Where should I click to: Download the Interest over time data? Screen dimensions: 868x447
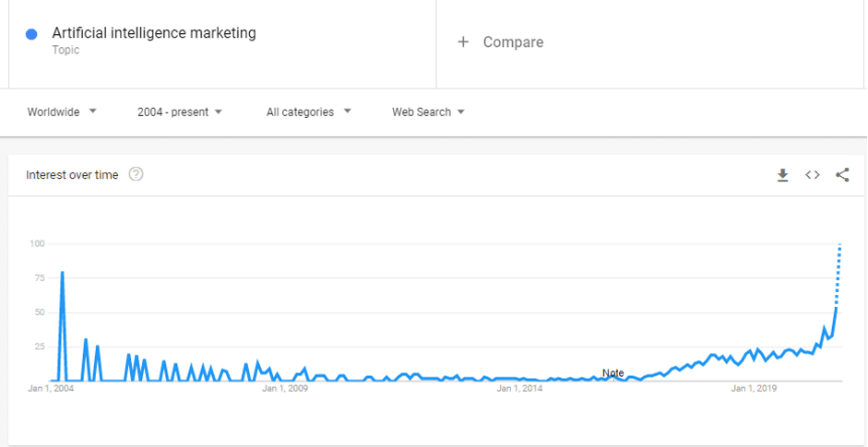click(x=782, y=175)
